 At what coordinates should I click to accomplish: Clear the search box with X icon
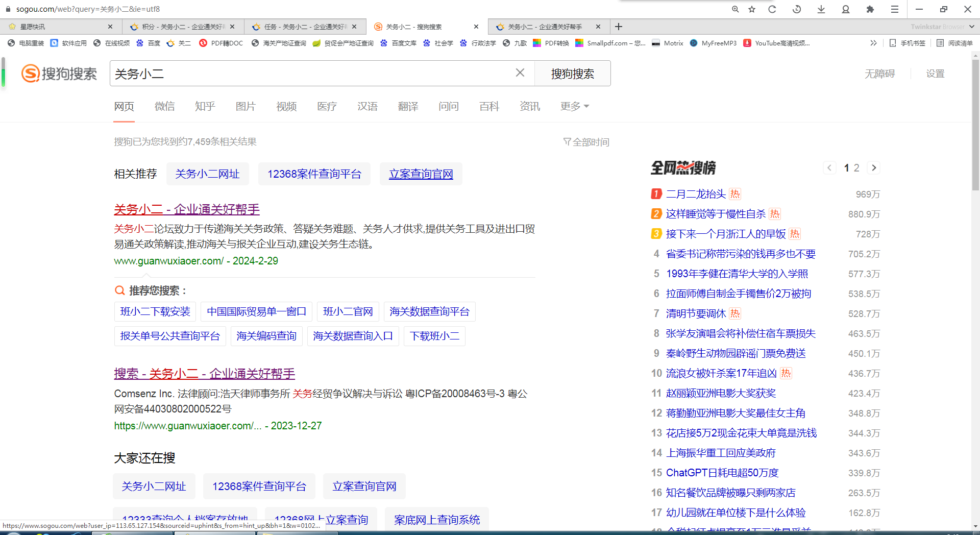[520, 73]
